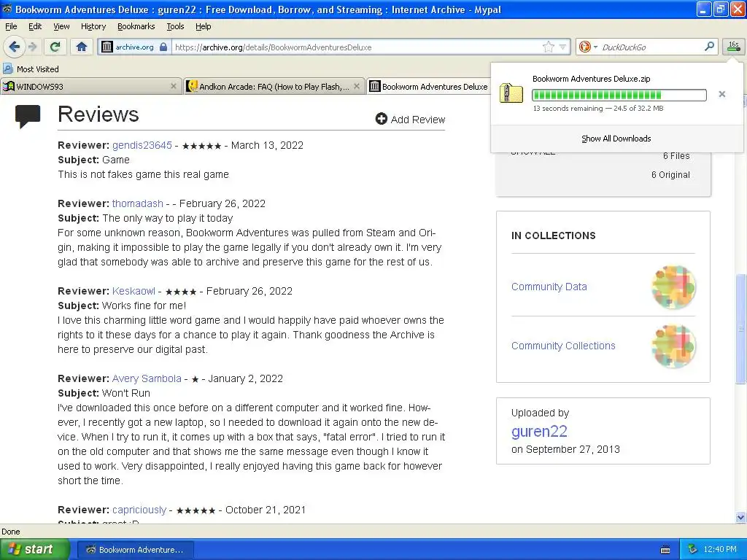This screenshot has height=560, width=747.
Task: Open the Help menu
Action: [x=203, y=26]
